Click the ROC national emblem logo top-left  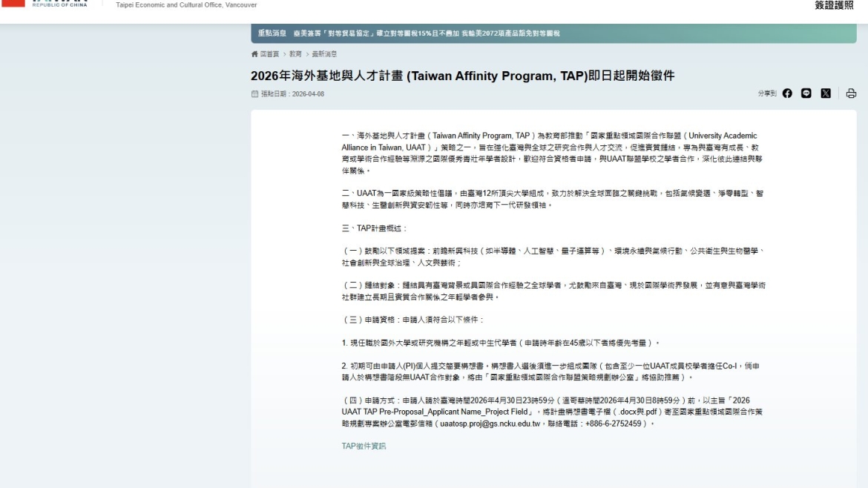point(15,4)
